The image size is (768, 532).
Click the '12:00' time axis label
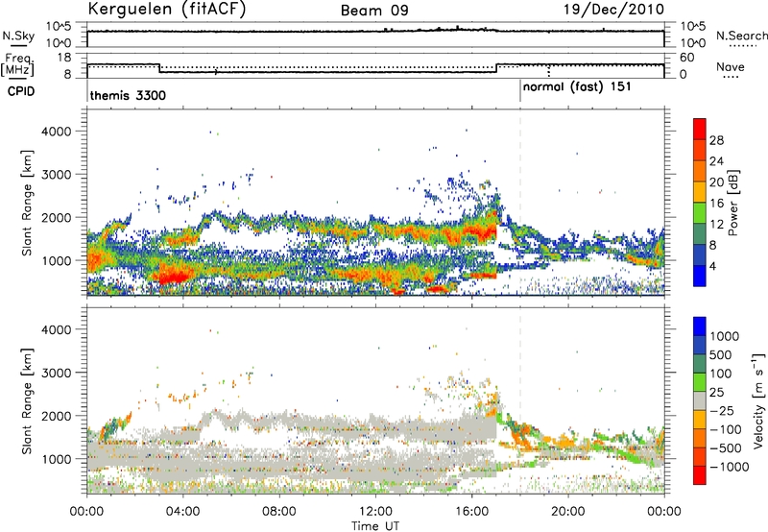pyautogui.click(x=375, y=512)
